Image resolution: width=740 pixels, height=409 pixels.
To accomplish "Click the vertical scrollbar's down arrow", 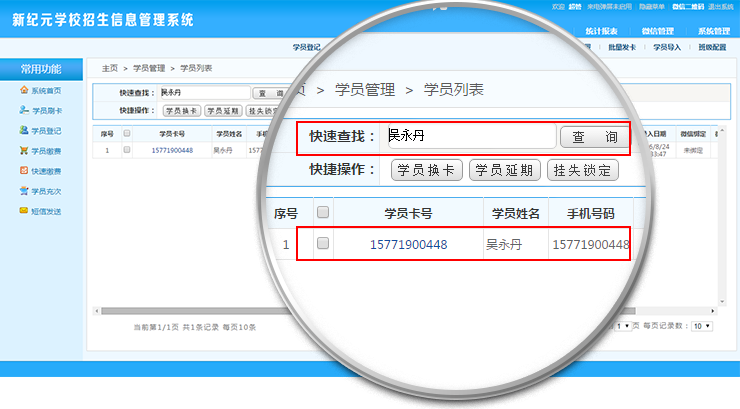I will coord(722,301).
